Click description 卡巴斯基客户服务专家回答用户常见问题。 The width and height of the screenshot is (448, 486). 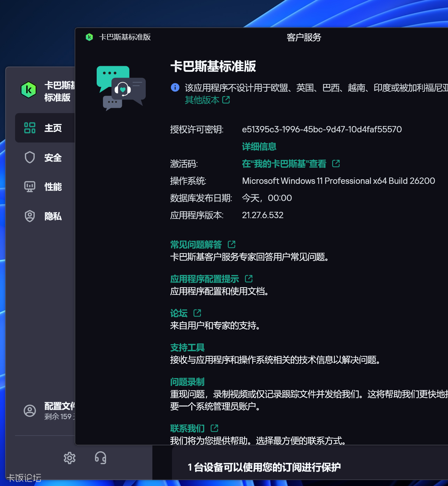(x=249, y=257)
